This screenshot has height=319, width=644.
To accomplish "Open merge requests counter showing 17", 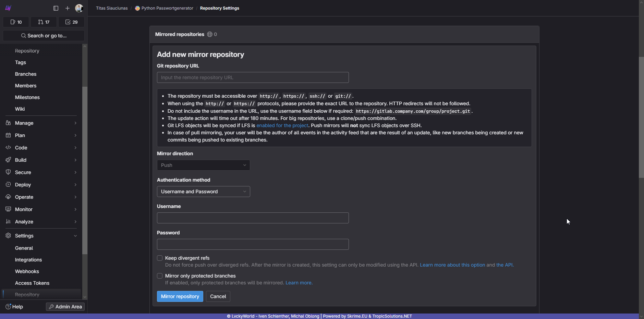I will coord(44,22).
